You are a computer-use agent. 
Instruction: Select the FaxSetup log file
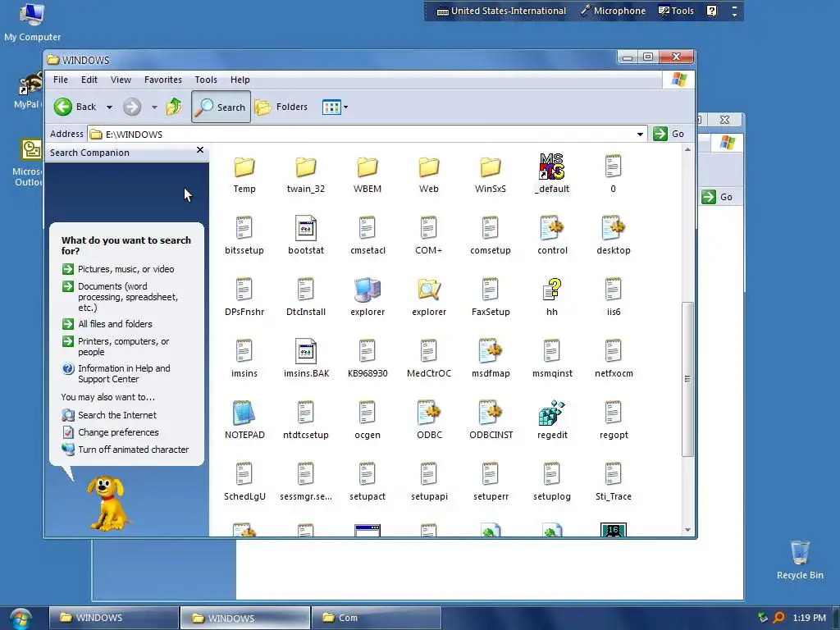pos(491,297)
